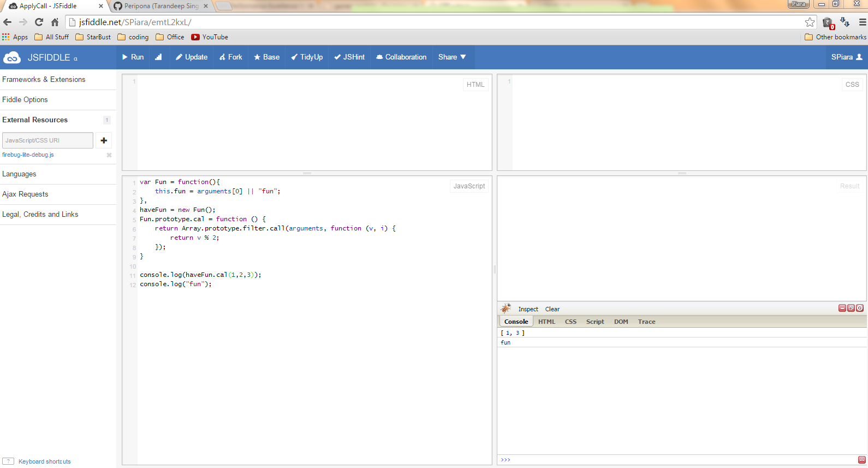
Task: Switch to the Firebug DOM tab
Action: point(621,322)
